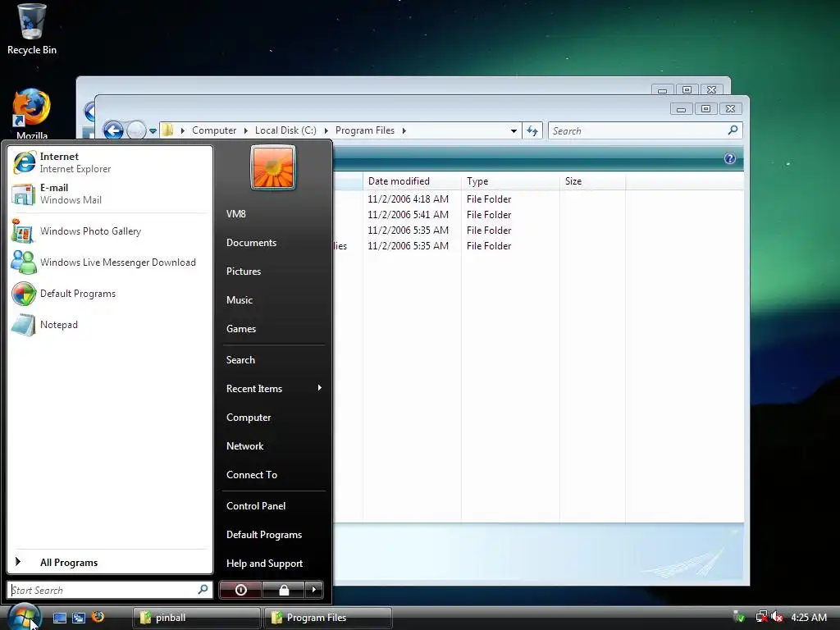The height and width of the screenshot is (630, 840).
Task: Open Internet Explorer from Start menu
Action: [110, 162]
